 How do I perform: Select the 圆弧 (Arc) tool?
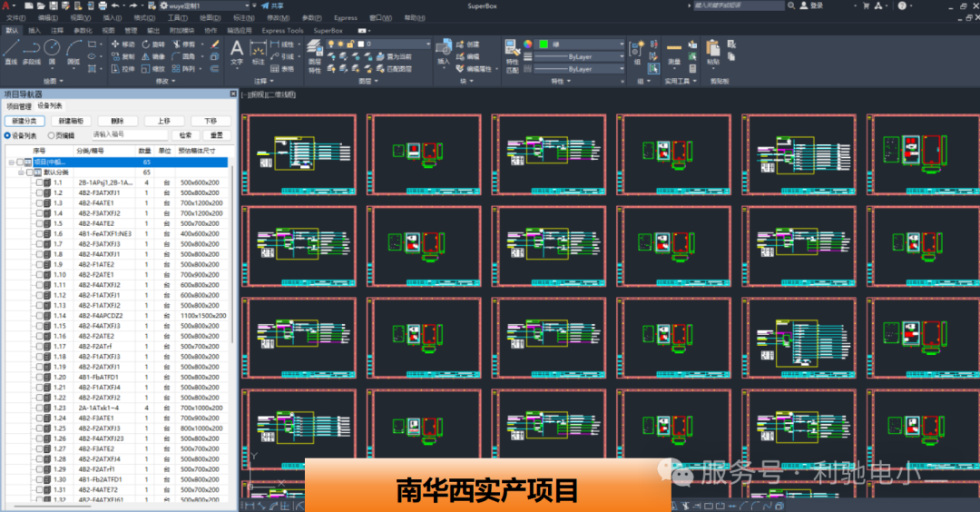[73, 51]
